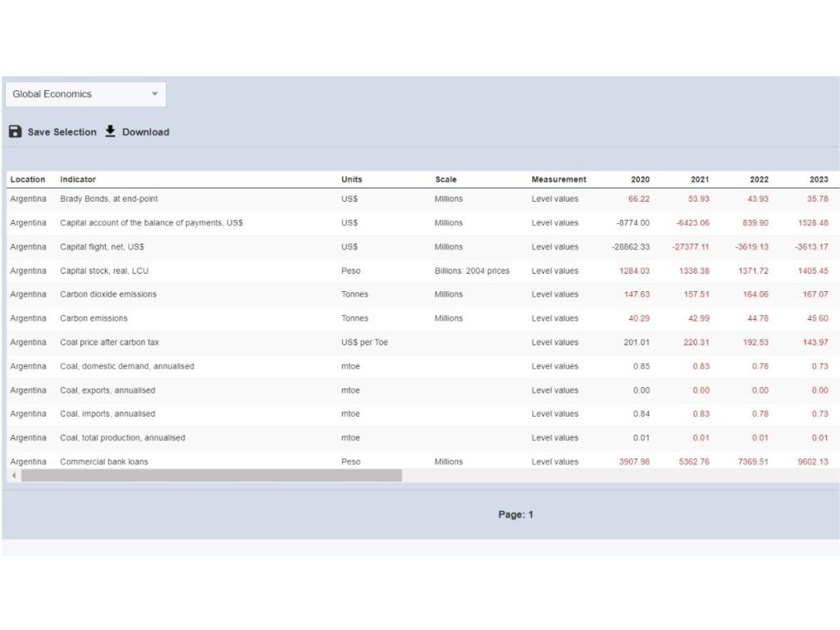Click the horizontal scrollbar thumb
This screenshot has width=840, height=630.
tap(212, 475)
